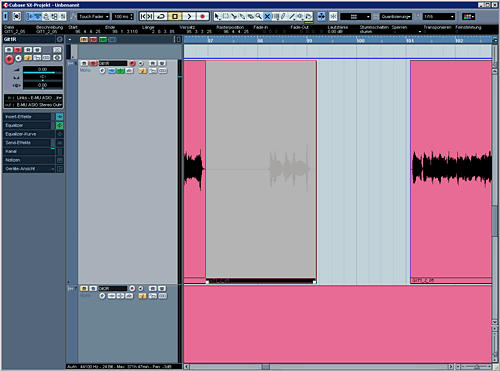The height and width of the screenshot is (371, 500).
Task: Click Git1R track name in Inspector header
Action: (29, 39)
